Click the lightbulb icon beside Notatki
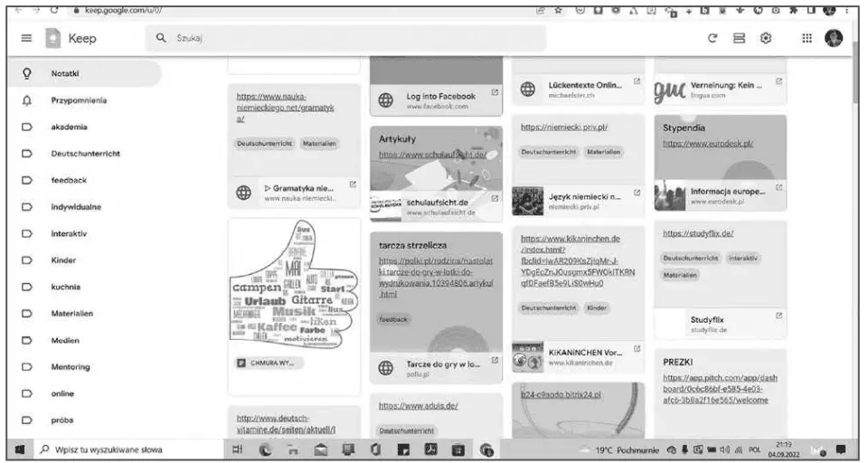The height and width of the screenshot is (463, 868). 26,73
